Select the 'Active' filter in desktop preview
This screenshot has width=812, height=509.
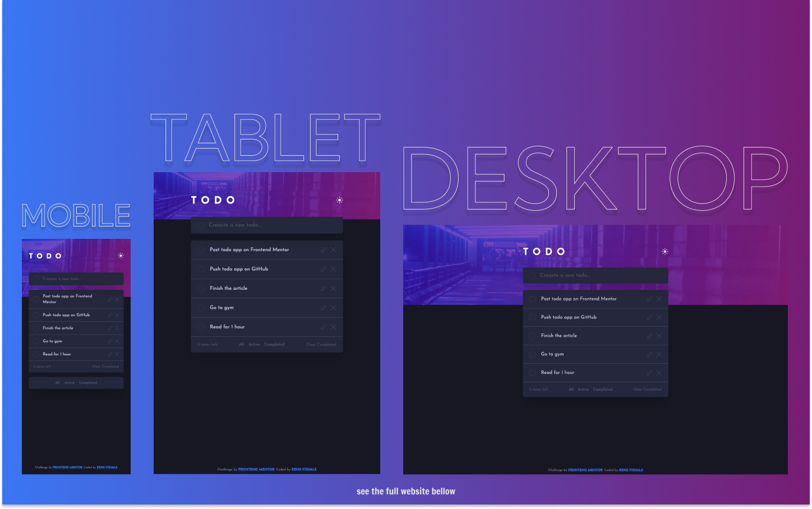click(583, 390)
